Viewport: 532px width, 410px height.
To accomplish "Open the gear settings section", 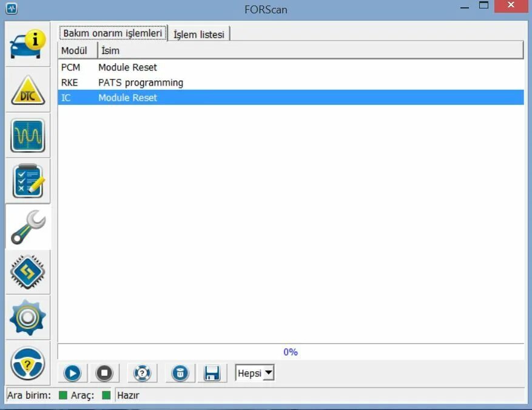I will pos(28,318).
